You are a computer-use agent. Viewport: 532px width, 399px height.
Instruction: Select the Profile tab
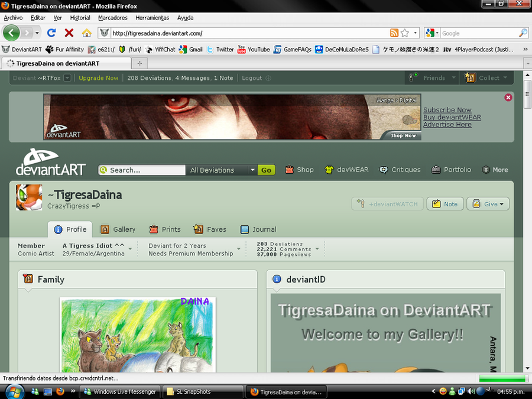tap(70, 229)
